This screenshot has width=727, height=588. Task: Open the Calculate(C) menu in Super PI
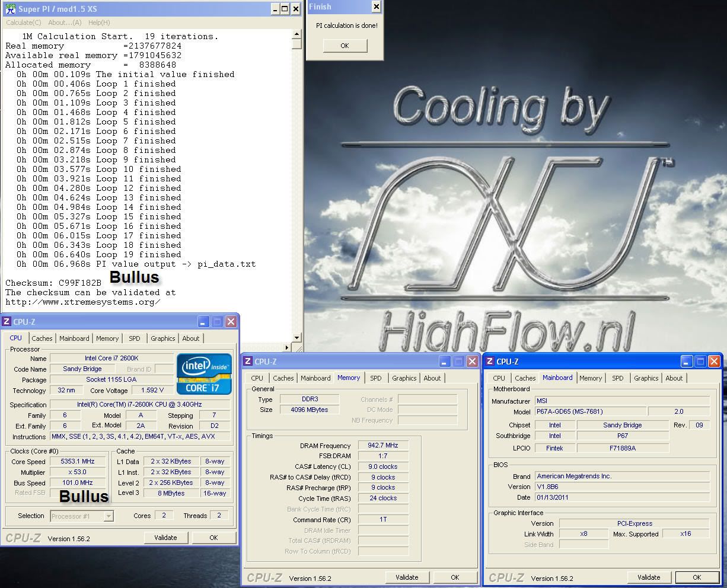[24, 23]
